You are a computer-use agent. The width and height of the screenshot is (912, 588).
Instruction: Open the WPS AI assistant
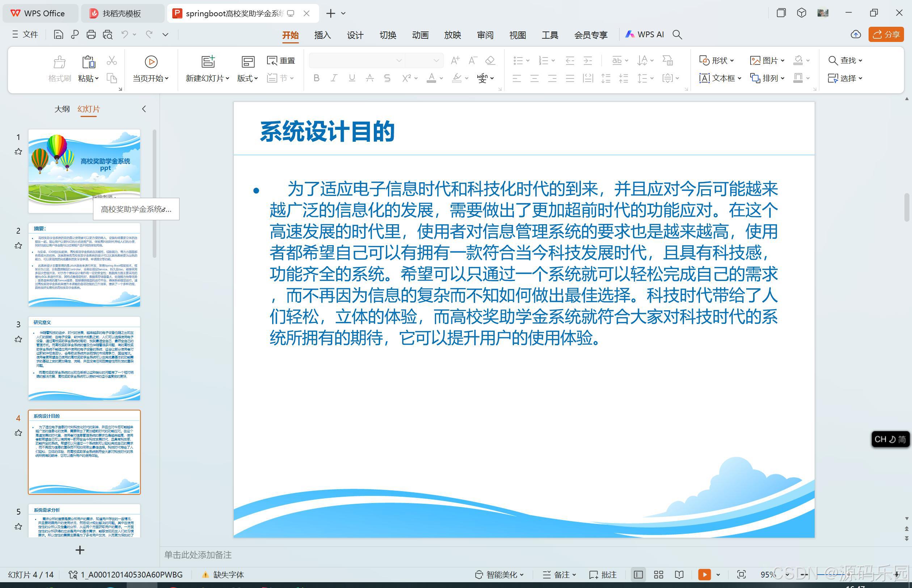tap(645, 34)
